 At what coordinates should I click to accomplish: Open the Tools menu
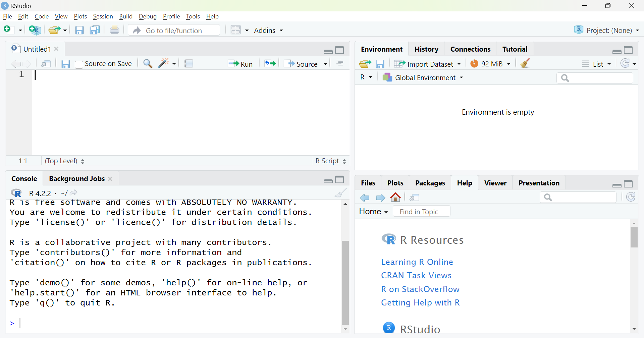(193, 16)
